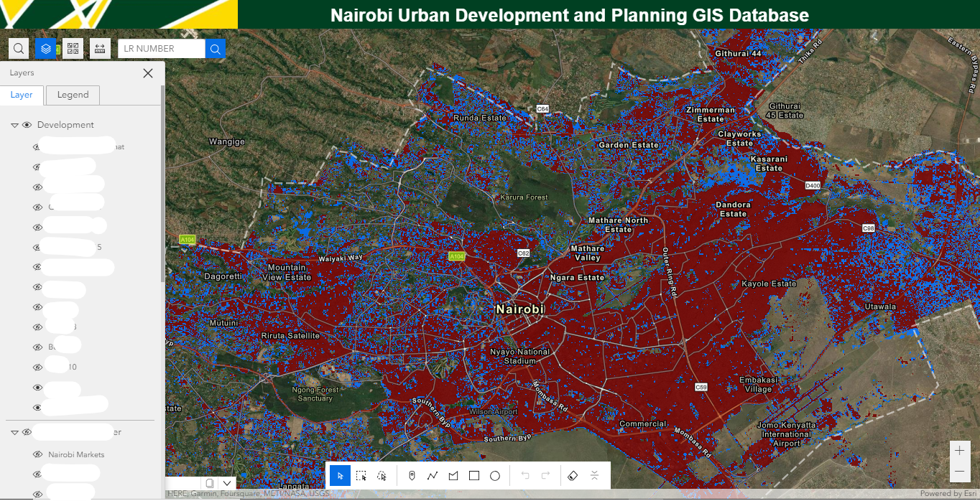Open the basemap selector chevron
Image resolution: width=980 pixels, height=501 pixels.
pyautogui.click(x=227, y=483)
